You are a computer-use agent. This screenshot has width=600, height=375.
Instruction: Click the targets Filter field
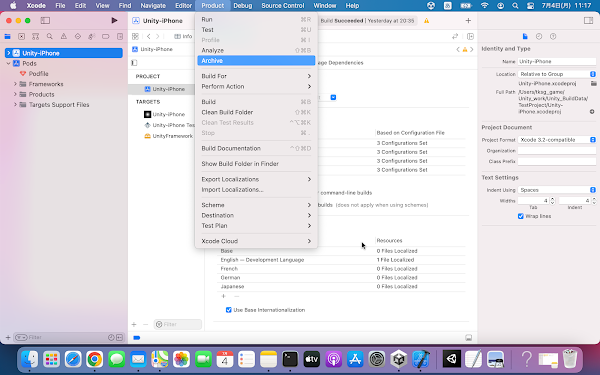[178, 324]
